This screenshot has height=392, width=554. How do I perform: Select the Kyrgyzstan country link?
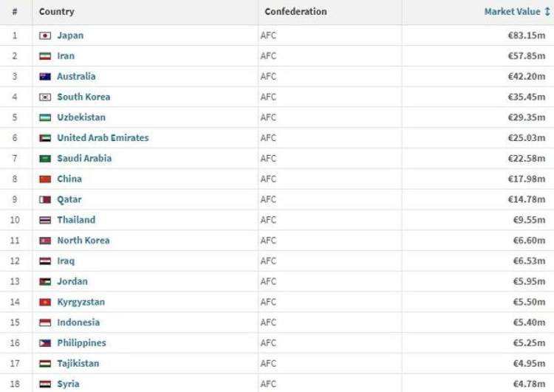(x=81, y=302)
